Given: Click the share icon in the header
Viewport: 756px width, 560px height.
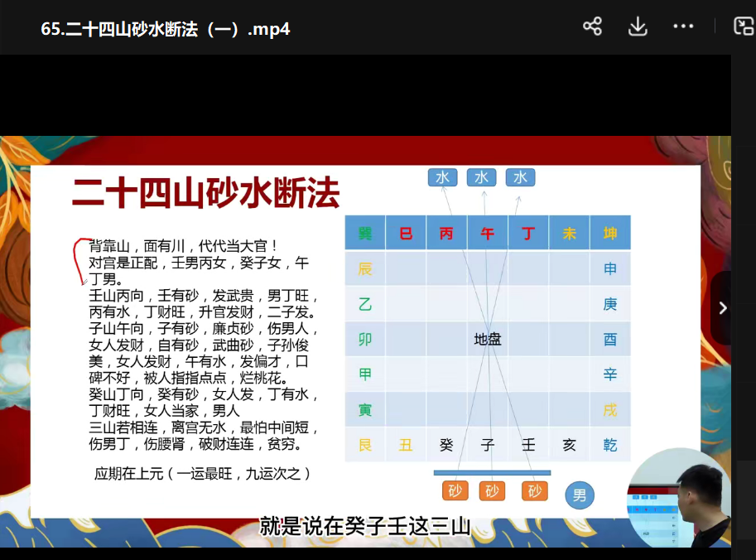Looking at the screenshot, I should coord(592,27).
